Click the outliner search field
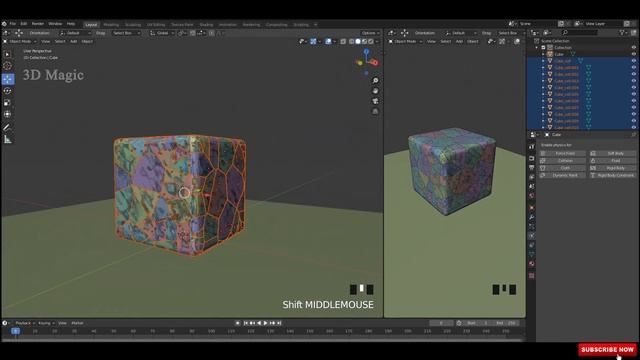The width and height of the screenshot is (640, 360). pos(580,32)
